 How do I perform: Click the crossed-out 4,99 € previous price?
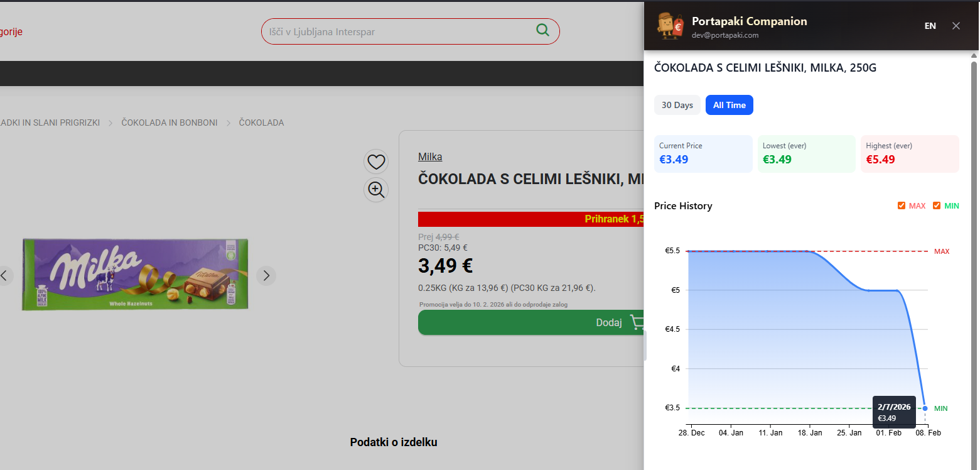tap(448, 237)
